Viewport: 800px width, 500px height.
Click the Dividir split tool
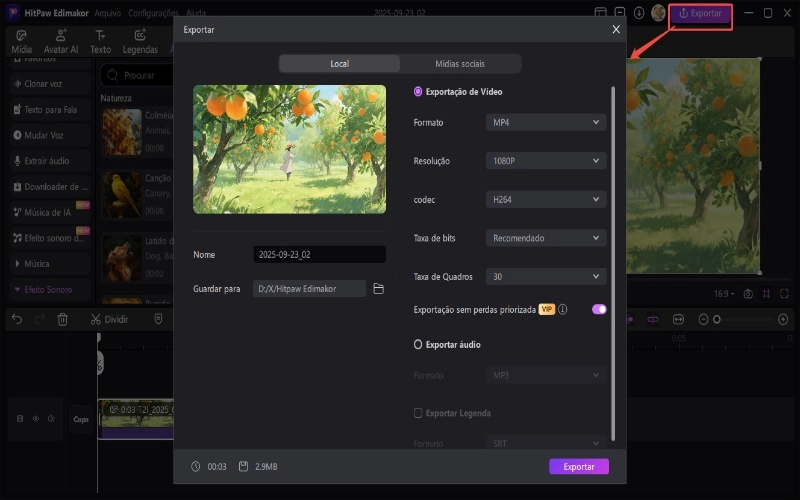click(x=109, y=319)
